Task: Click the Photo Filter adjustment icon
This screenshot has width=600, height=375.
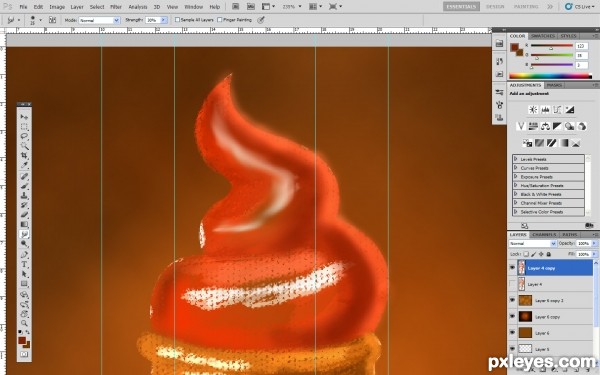Action: pyautogui.click(x=570, y=126)
